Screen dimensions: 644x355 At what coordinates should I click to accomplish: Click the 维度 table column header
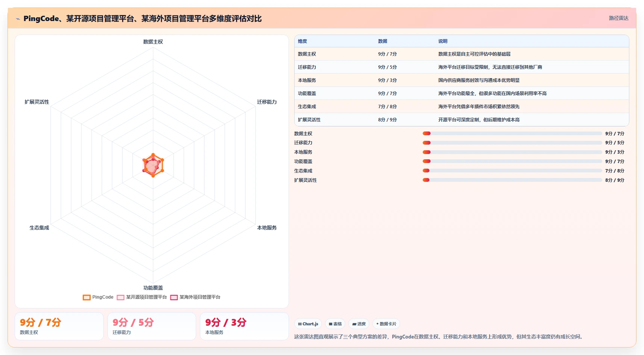coord(302,41)
